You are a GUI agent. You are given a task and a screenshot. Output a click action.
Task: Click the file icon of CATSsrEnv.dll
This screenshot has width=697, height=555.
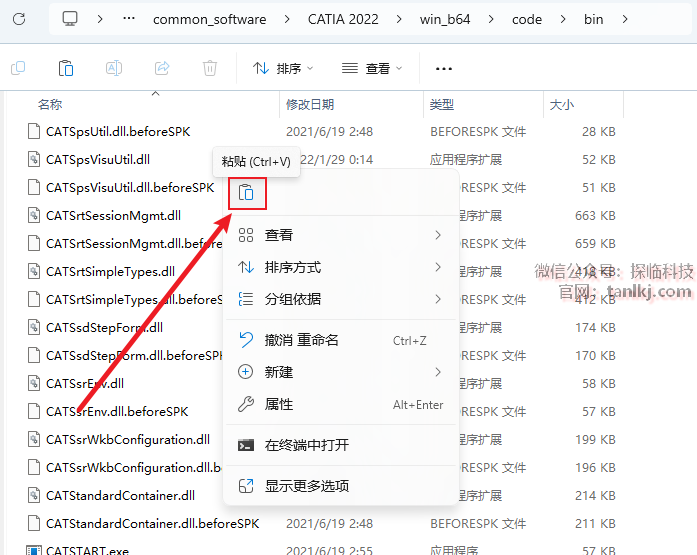pos(34,383)
